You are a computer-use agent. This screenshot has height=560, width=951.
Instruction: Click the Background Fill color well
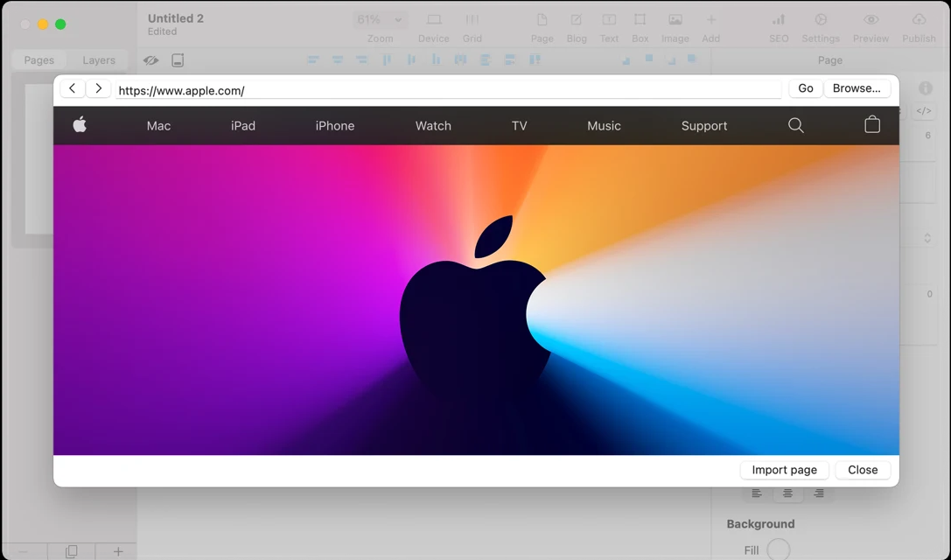[778, 549]
